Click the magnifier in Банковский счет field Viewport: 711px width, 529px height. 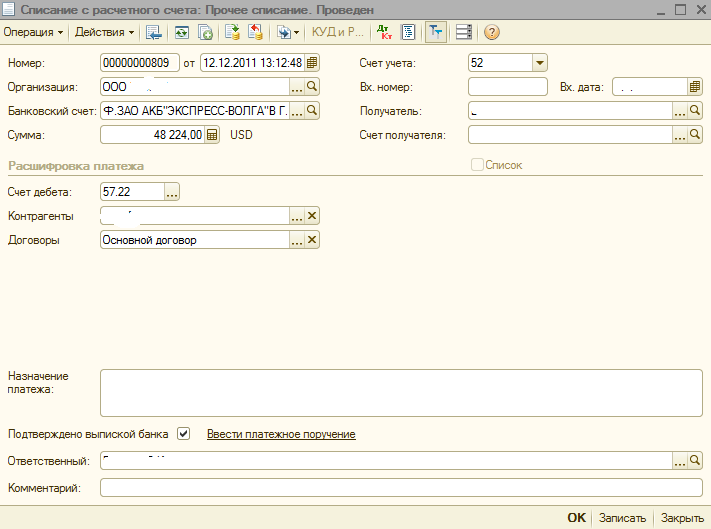[x=312, y=110]
